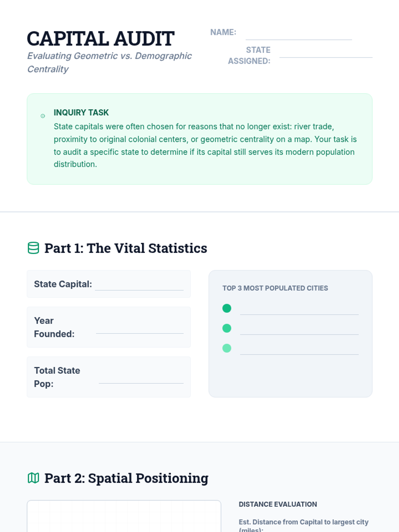Click the Part 2: Spatial Positioning heading
Screen dimensions: 399x532
click(126, 478)
